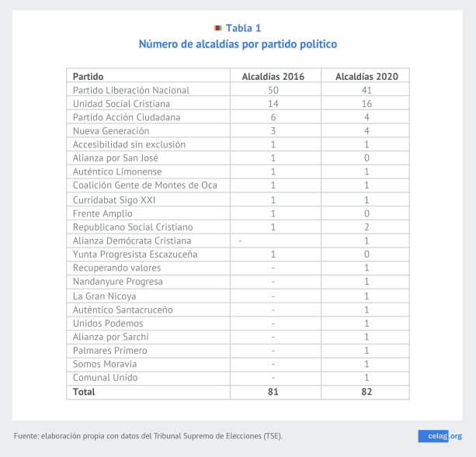Select the La Gran Nicoya entry
The height and width of the screenshot is (457, 476).
tap(104, 296)
